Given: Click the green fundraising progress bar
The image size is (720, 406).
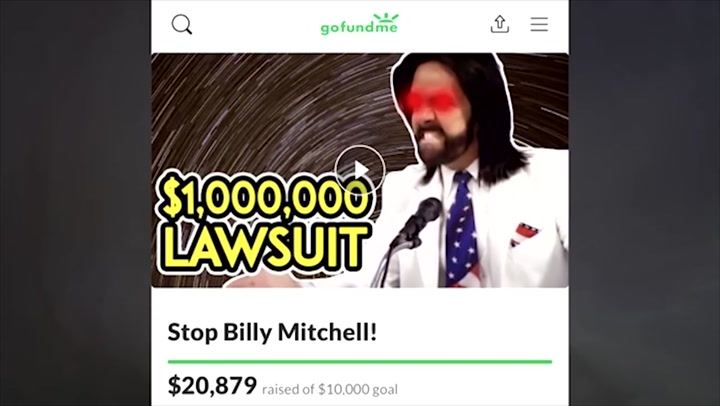Looking at the screenshot, I should (x=360, y=362).
